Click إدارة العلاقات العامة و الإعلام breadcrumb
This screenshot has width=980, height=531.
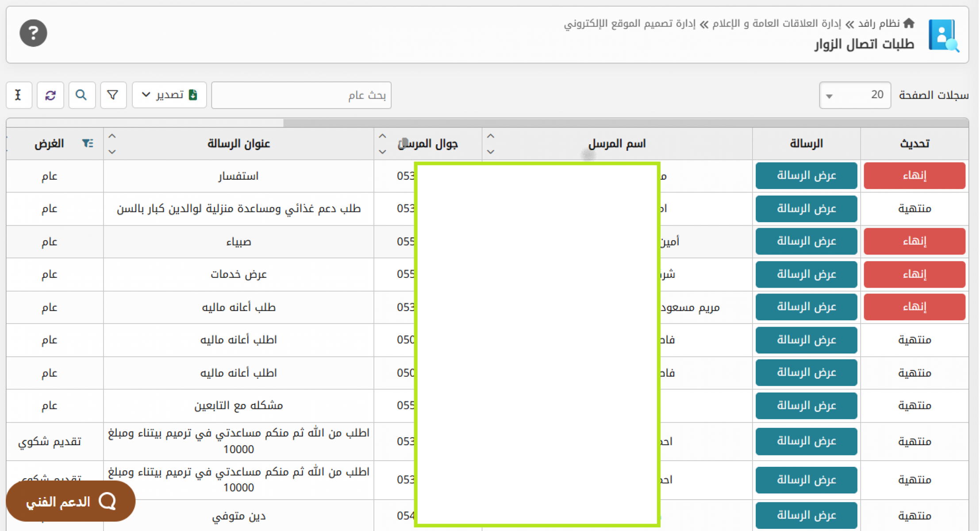(x=776, y=23)
